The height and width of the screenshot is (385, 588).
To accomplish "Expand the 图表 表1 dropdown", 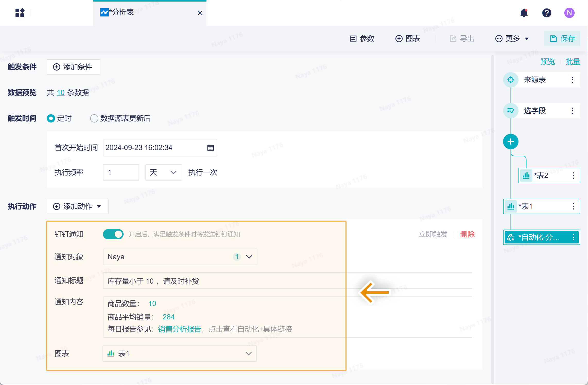I will coord(180,354).
